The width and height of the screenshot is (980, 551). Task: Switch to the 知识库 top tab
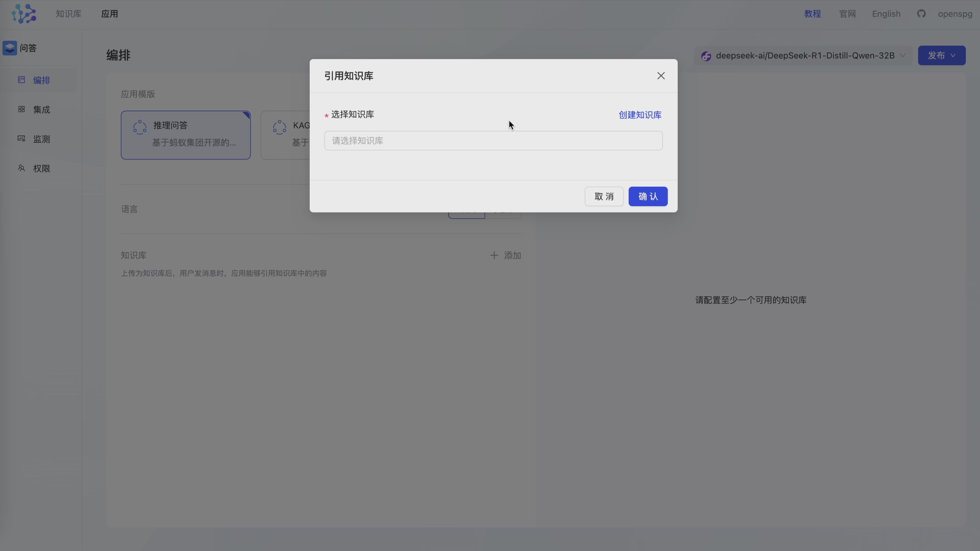(x=68, y=14)
